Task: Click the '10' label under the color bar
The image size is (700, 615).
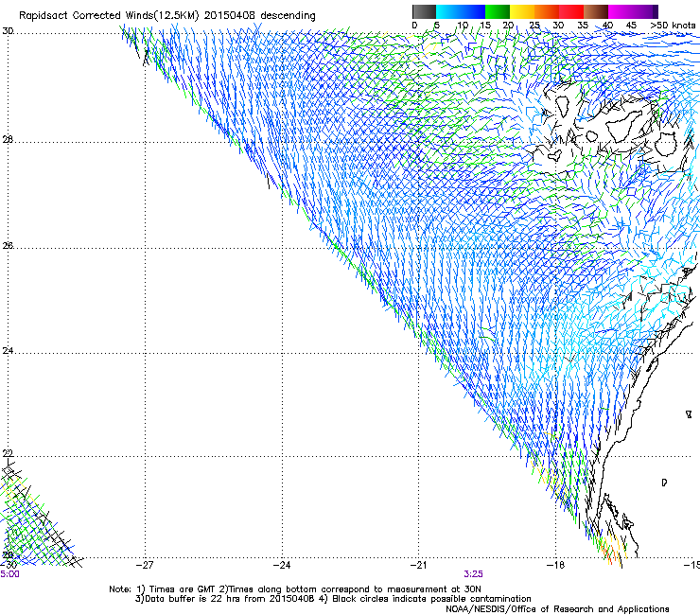Action: [x=463, y=26]
